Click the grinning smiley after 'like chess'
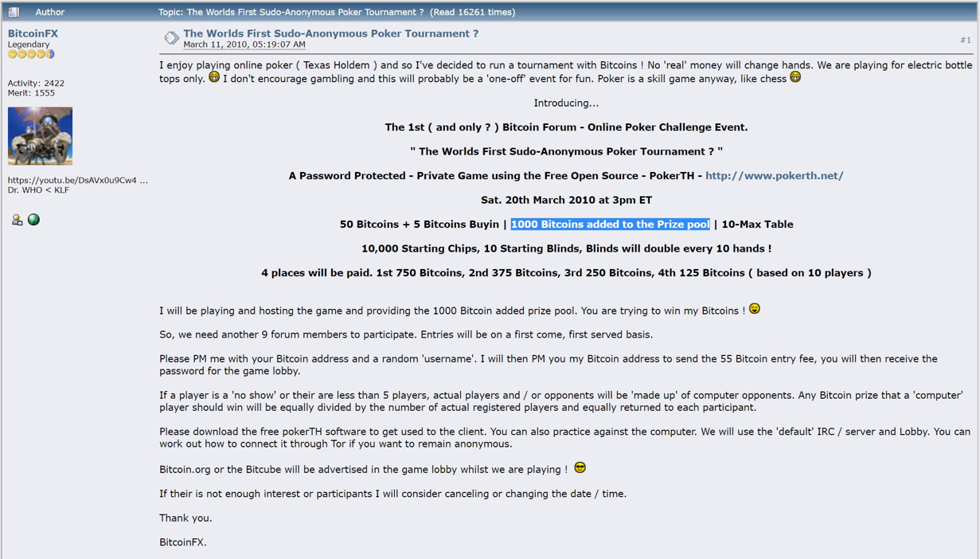Image resolution: width=980 pixels, height=559 pixels. click(795, 77)
